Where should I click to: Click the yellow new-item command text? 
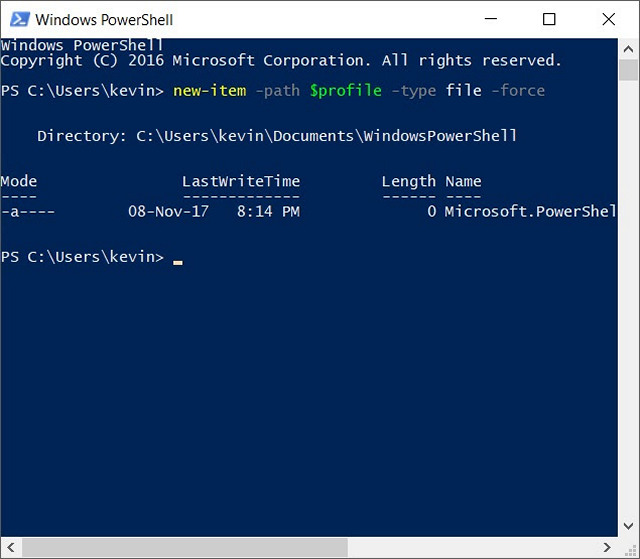click(x=209, y=91)
